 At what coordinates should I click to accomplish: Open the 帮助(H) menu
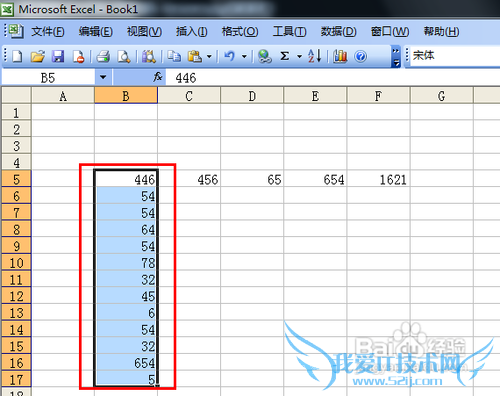(441, 32)
